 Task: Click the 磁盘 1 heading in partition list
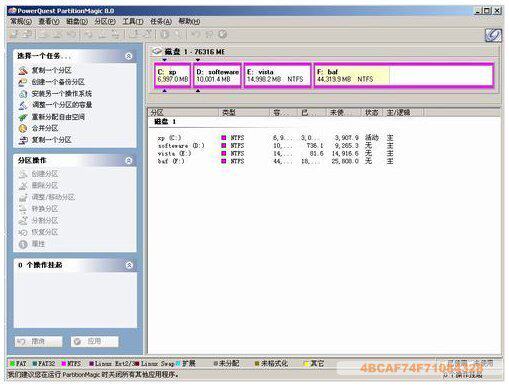pyautogui.click(x=165, y=122)
